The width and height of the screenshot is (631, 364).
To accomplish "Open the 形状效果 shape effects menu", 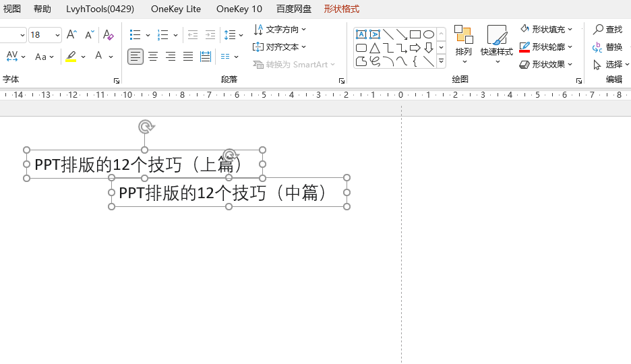I will [546, 64].
